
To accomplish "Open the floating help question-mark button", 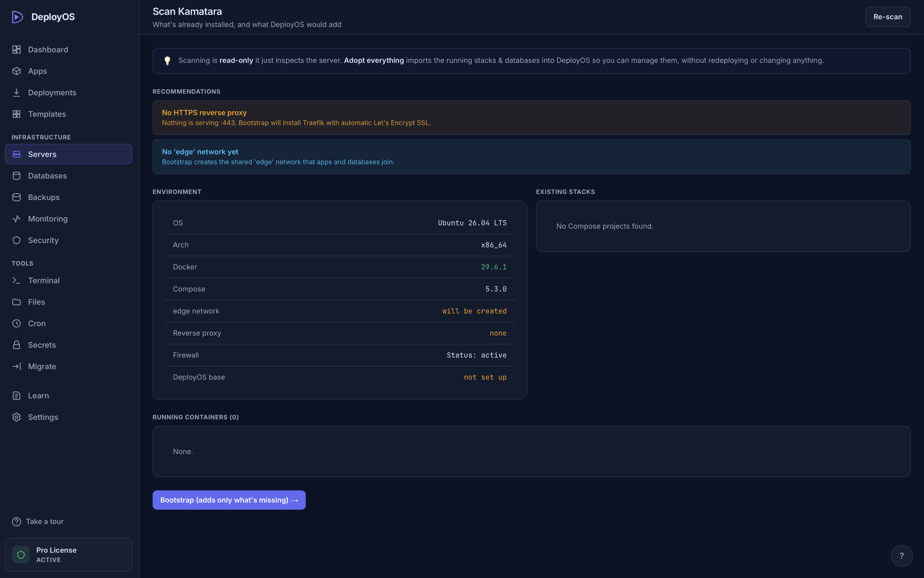I will pyautogui.click(x=901, y=556).
